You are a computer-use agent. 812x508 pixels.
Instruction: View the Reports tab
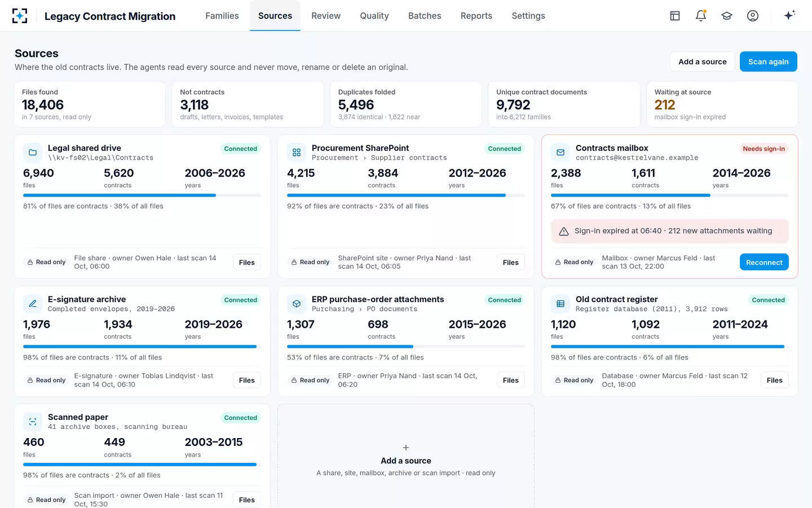pyautogui.click(x=476, y=16)
